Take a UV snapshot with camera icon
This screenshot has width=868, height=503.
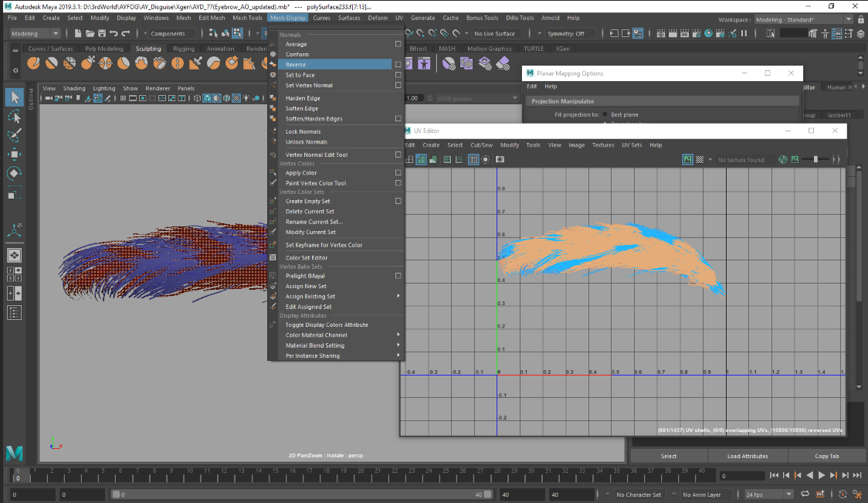(x=500, y=160)
